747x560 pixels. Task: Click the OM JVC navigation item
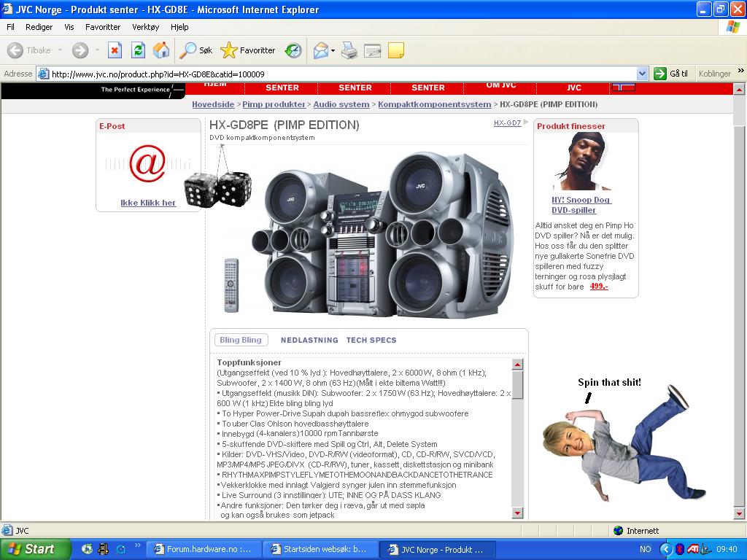[x=500, y=86]
